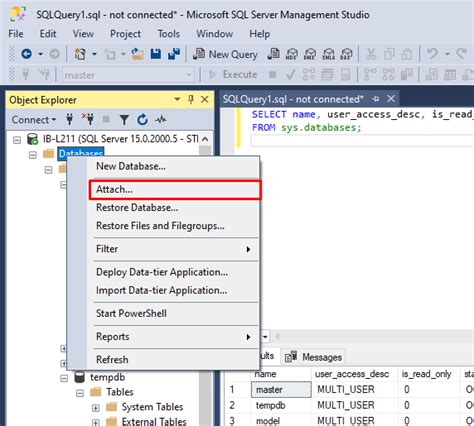Click the Disconnect icon in Object Explorer
The image size is (474, 426).
pyautogui.click(x=88, y=119)
